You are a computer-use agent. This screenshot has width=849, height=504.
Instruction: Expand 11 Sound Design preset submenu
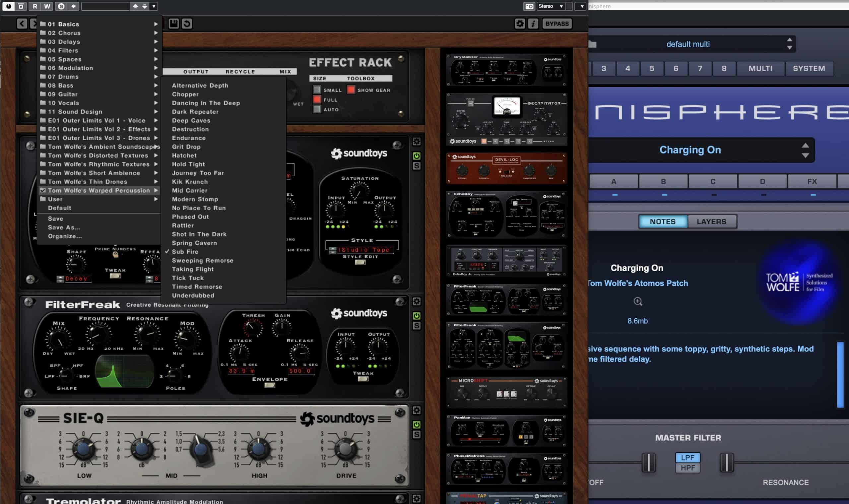[x=98, y=111]
